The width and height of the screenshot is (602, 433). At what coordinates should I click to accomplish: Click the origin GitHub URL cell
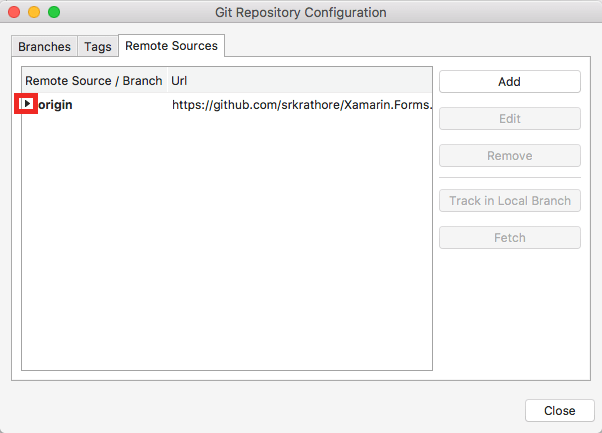pyautogui.click(x=300, y=104)
